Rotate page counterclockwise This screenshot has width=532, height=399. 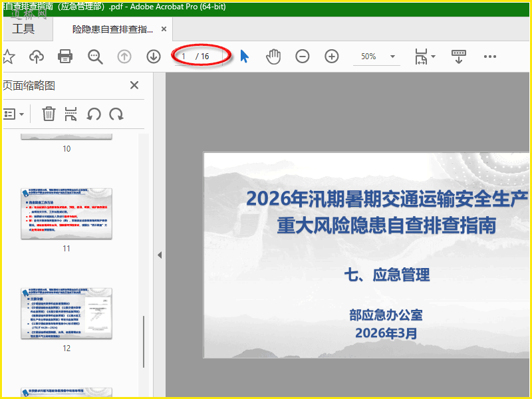[x=94, y=114]
